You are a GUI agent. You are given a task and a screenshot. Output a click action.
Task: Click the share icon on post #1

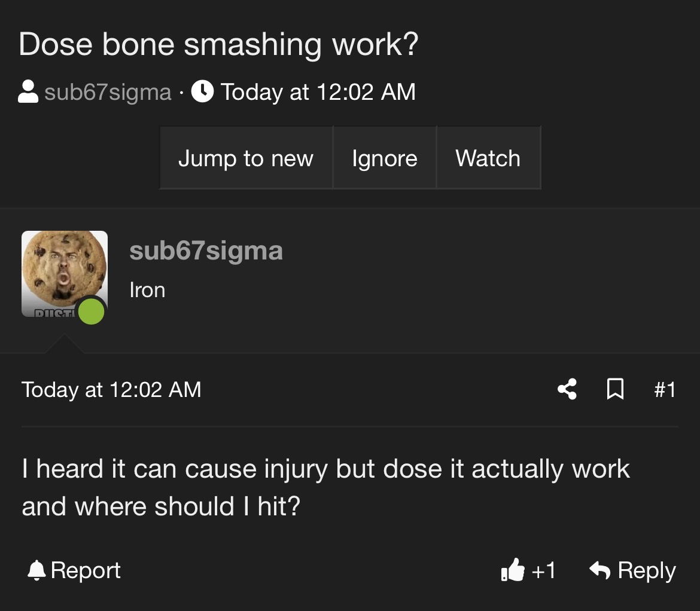pyautogui.click(x=567, y=389)
